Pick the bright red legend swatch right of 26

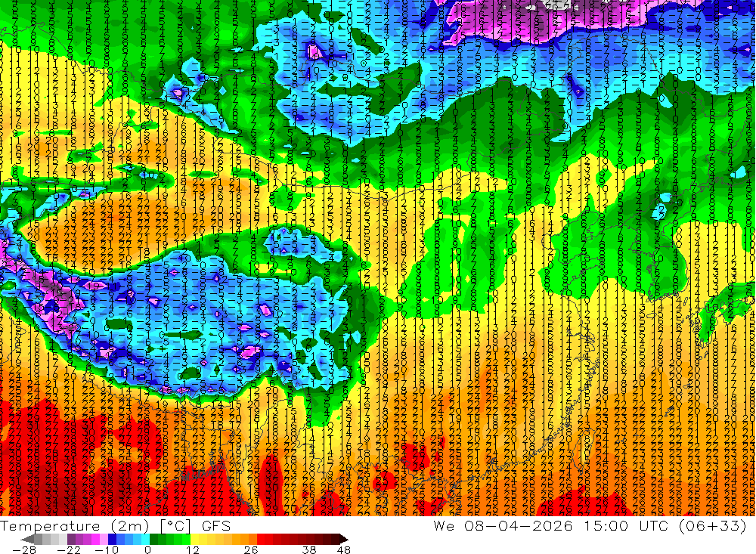[x=261, y=539]
